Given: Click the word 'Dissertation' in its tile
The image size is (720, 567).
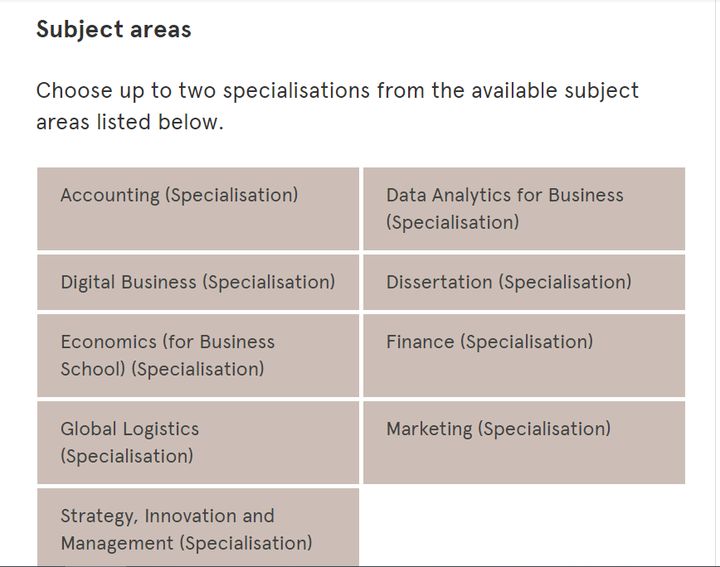Looking at the screenshot, I should coord(439,282).
